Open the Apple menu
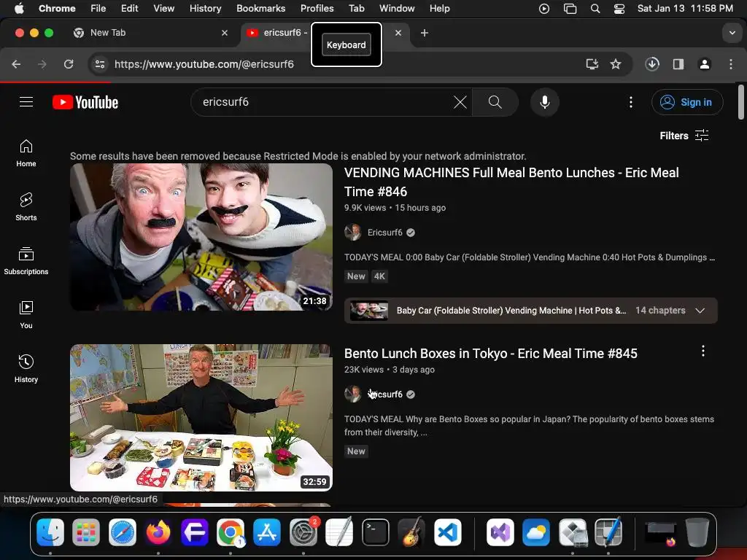This screenshot has width=747, height=560. tap(19, 8)
